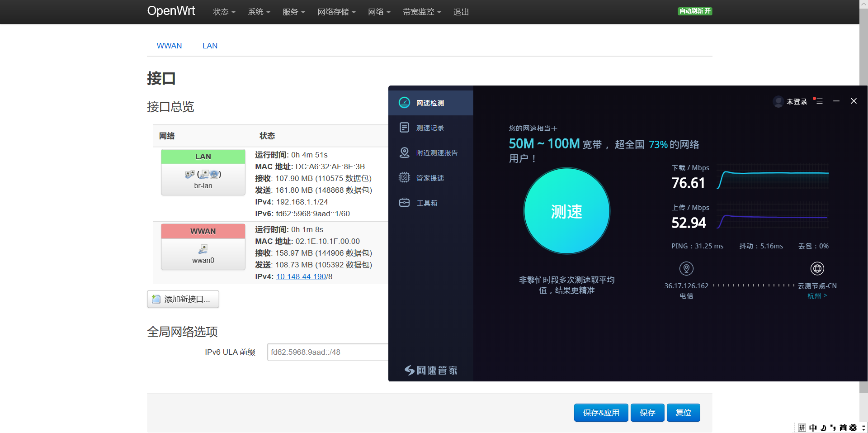Change test node via 杭州 > link

coord(817,295)
